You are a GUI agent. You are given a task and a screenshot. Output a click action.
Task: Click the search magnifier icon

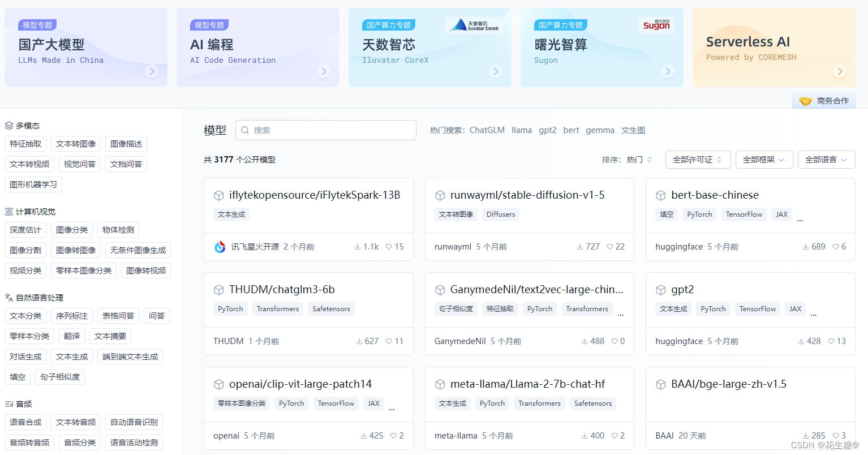pos(245,130)
